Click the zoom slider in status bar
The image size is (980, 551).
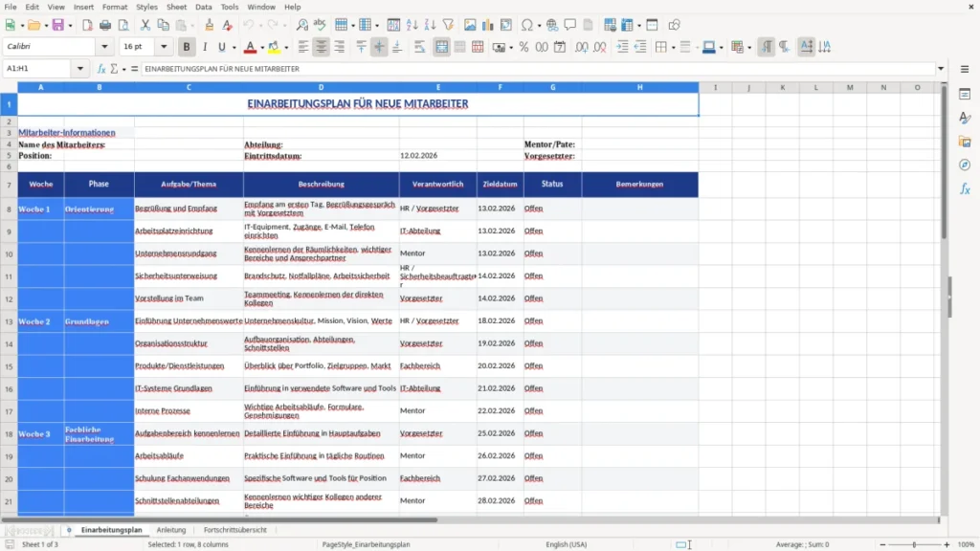914,544
